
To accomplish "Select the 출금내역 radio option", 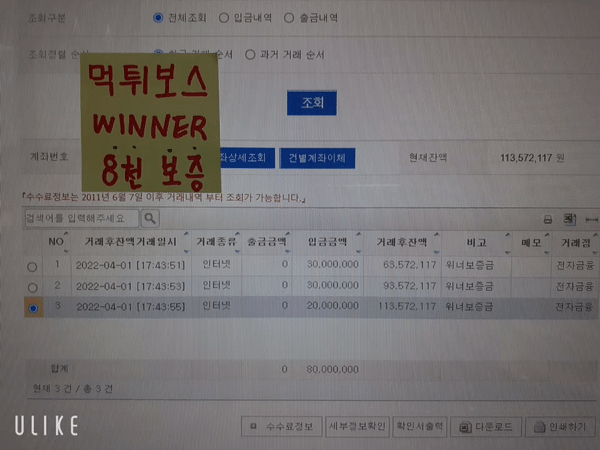I will (289, 18).
